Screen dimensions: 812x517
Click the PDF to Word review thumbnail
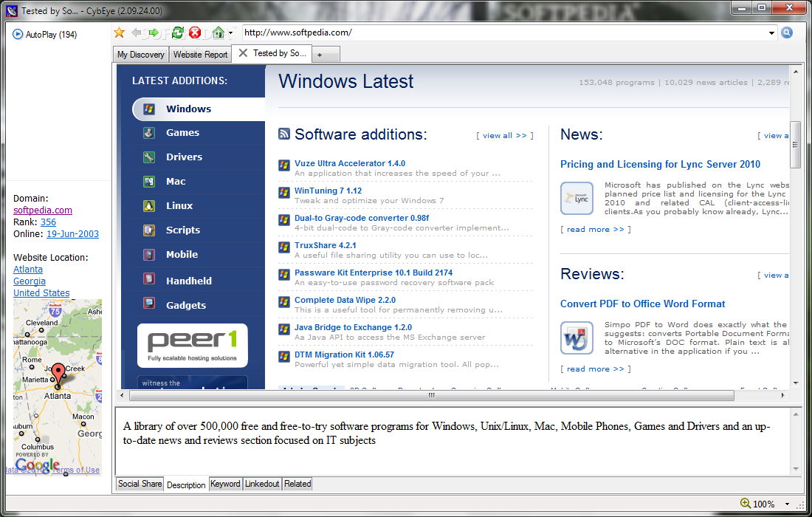pyautogui.click(x=577, y=338)
